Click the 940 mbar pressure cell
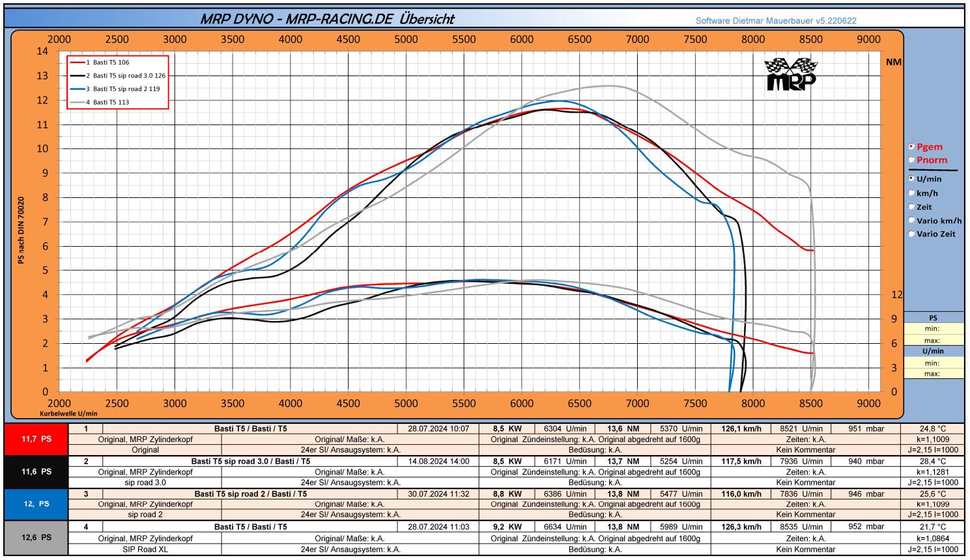This screenshot has width=970, height=560. click(x=866, y=461)
